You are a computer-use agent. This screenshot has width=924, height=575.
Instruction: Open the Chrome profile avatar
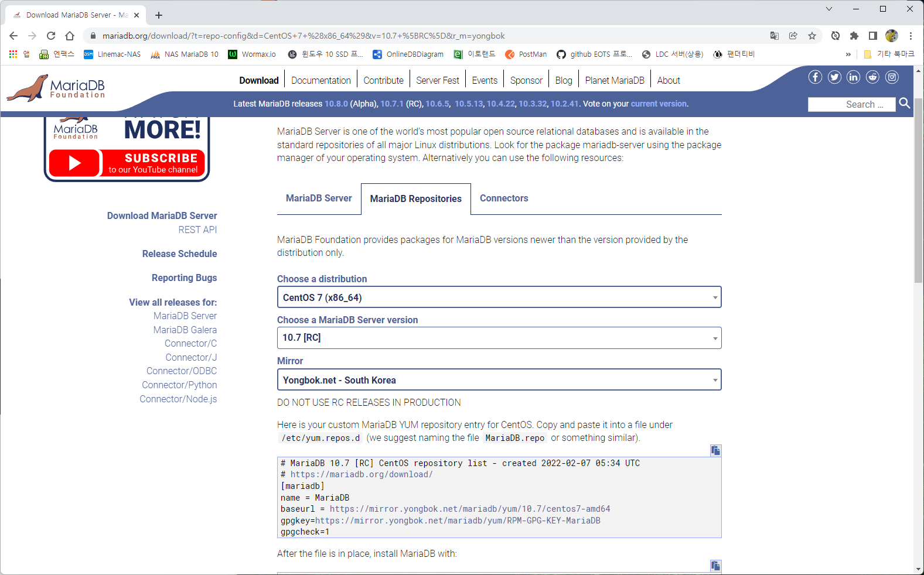pos(892,36)
